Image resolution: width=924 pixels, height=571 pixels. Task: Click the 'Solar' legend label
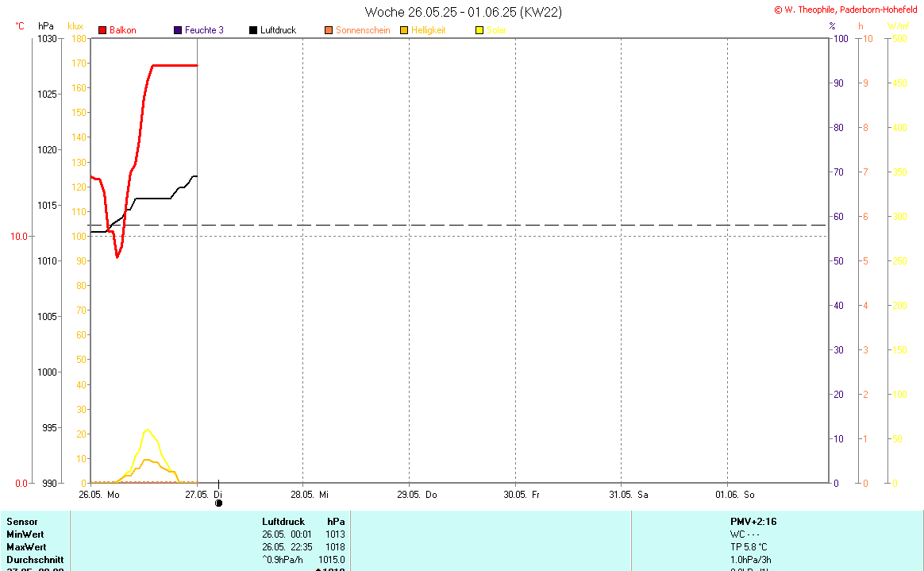click(x=496, y=30)
